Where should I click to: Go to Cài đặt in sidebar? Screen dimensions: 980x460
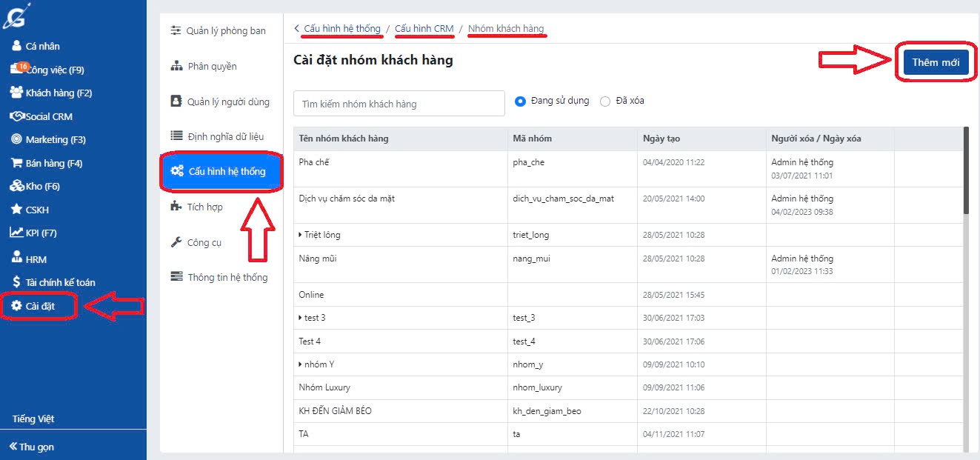pyautogui.click(x=40, y=305)
